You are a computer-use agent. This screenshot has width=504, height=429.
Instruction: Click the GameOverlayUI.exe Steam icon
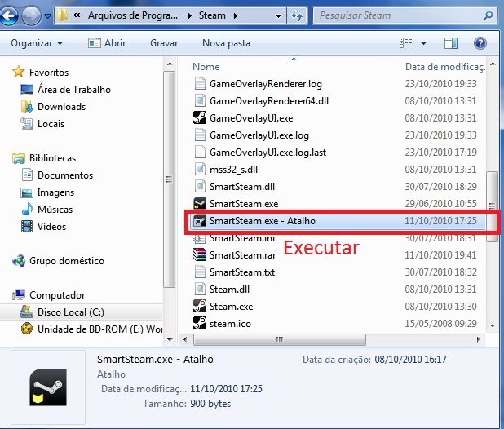(200, 118)
